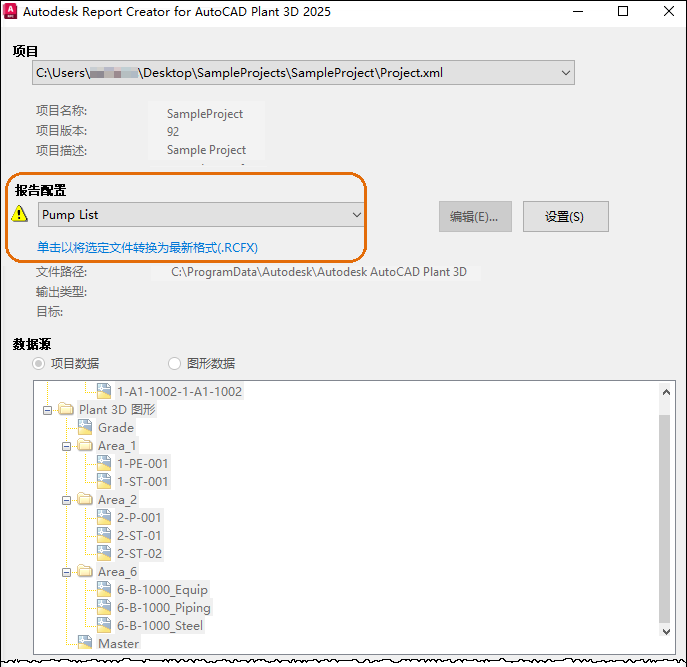Select the 1-ST-001 tree item
Image resolution: width=687 pixels, height=667 pixels.
142,481
